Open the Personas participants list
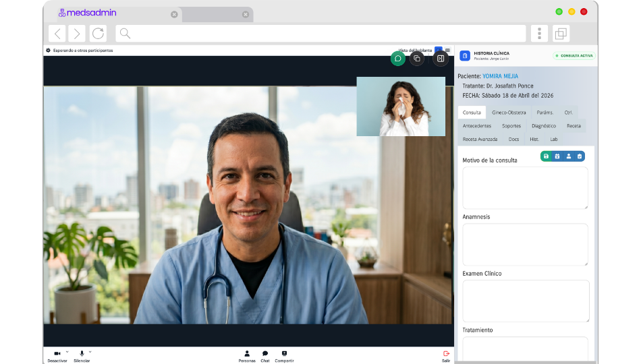 (x=247, y=355)
